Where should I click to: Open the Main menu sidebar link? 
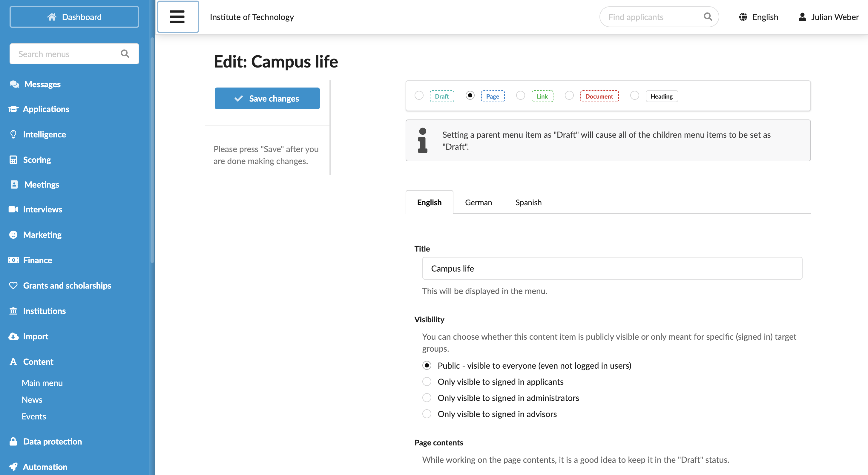coord(42,383)
